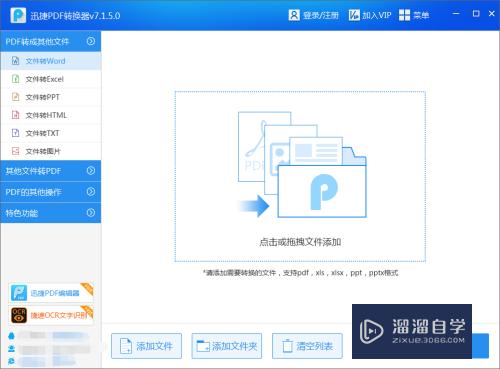Viewport: 500px width, 369px height.
Task: Open the 特色功能 category header
Action: [51, 213]
